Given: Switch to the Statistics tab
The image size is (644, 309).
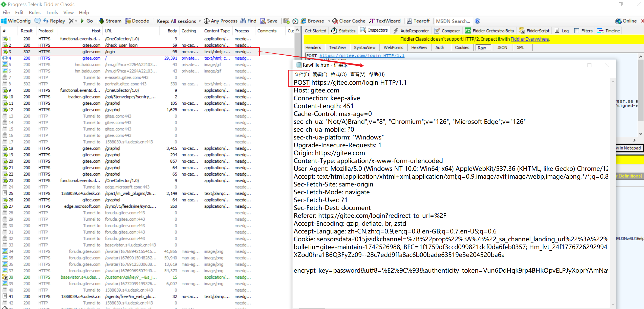Looking at the screenshot, I should 343,31.
